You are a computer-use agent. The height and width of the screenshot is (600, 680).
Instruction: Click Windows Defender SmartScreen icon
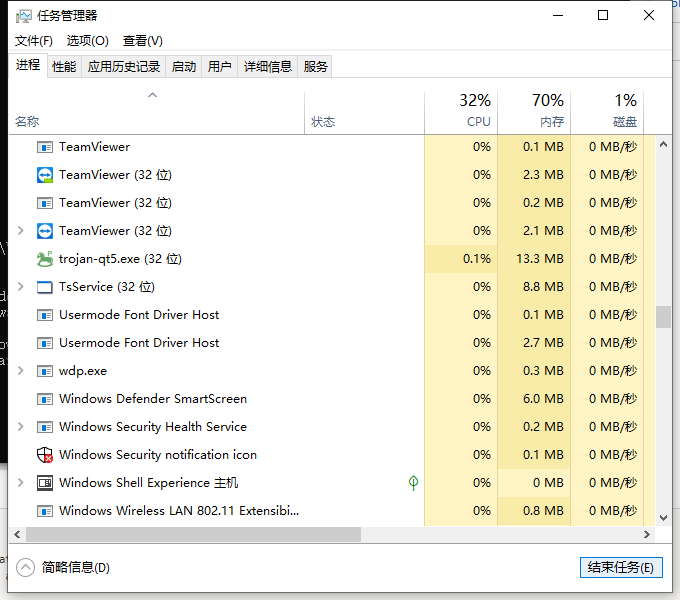(x=45, y=399)
